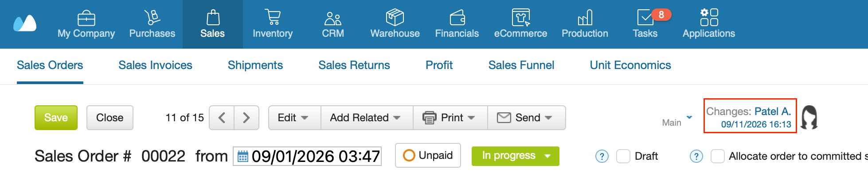Open the Financials wallet icon
The height and width of the screenshot is (177, 868).
457,18
